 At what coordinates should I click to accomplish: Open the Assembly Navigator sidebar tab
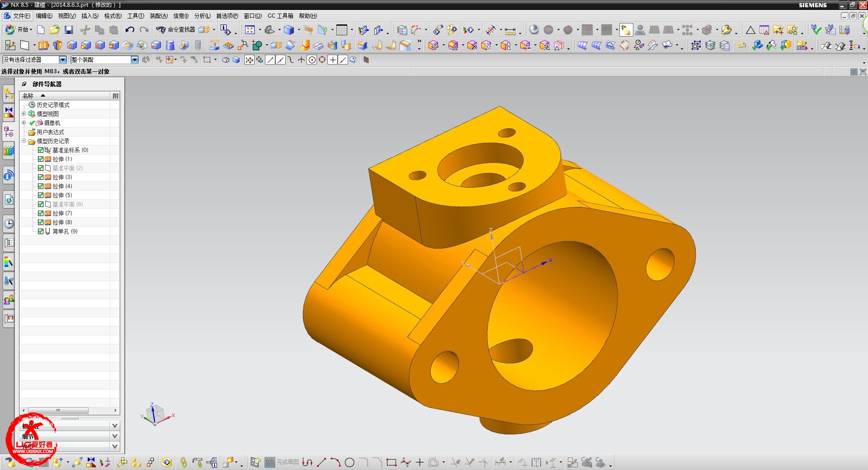point(9,94)
